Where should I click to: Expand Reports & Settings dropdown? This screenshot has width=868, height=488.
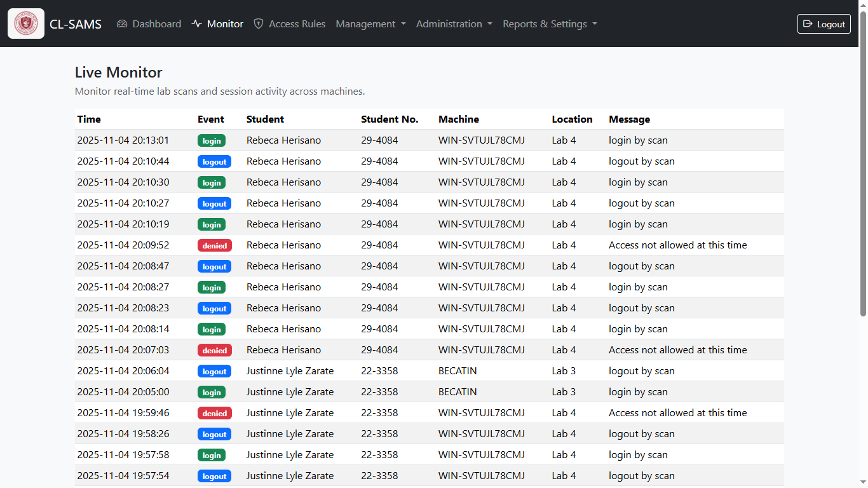(550, 24)
